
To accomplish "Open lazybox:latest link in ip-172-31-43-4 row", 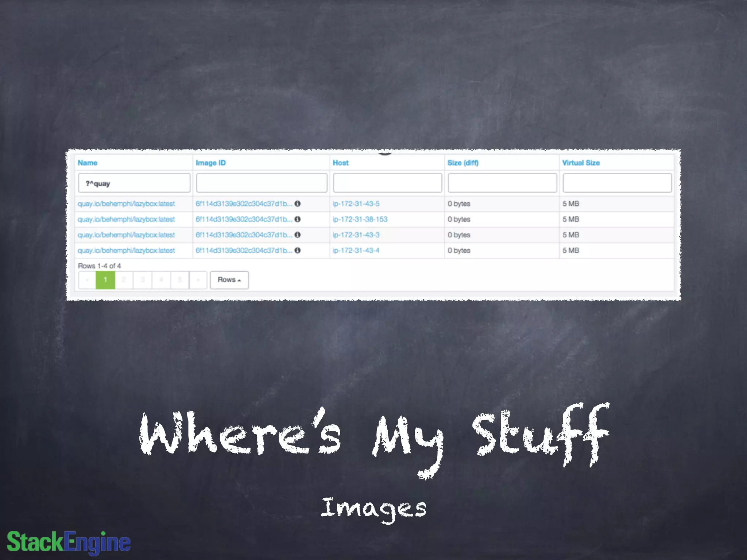I will coord(126,251).
